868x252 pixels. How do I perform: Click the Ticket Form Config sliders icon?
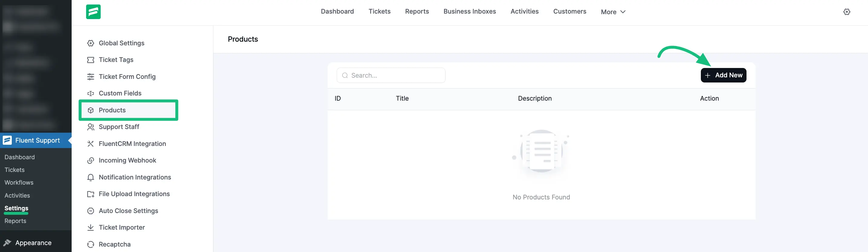point(91,77)
